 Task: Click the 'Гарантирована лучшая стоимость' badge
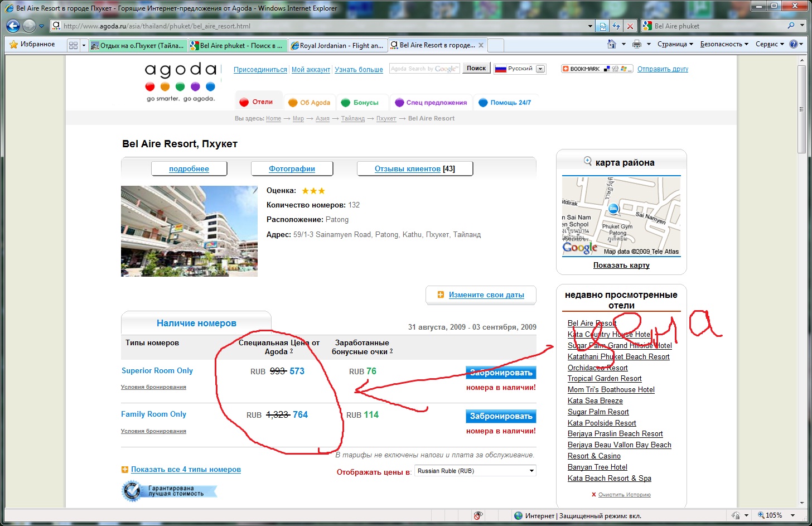coord(170,491)
